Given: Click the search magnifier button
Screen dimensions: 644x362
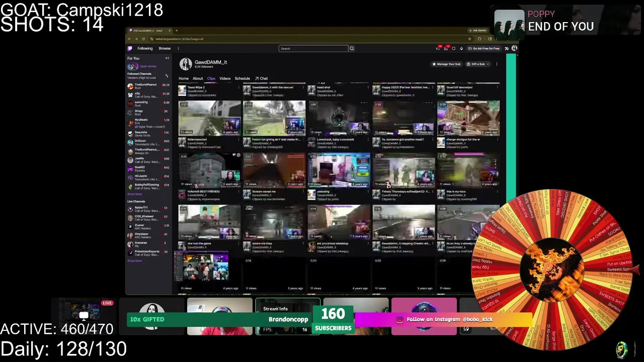Looking at the screenshot, I should 352,49.
